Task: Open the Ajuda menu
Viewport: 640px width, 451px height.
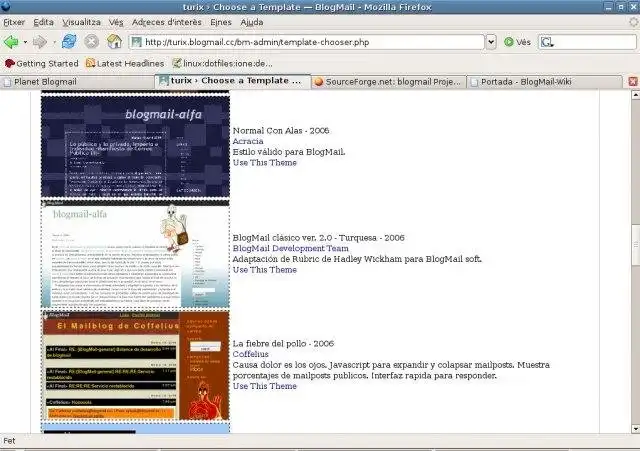Action: coord(251,22)
